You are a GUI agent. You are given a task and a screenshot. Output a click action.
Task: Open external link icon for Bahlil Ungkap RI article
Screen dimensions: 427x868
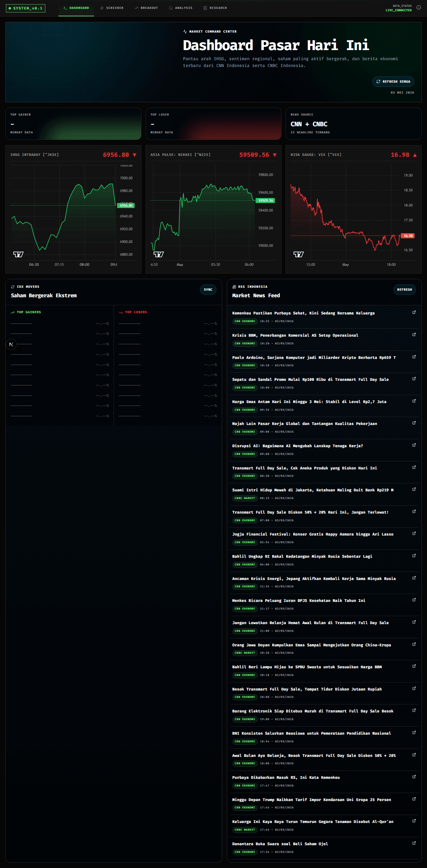[414, 556]
